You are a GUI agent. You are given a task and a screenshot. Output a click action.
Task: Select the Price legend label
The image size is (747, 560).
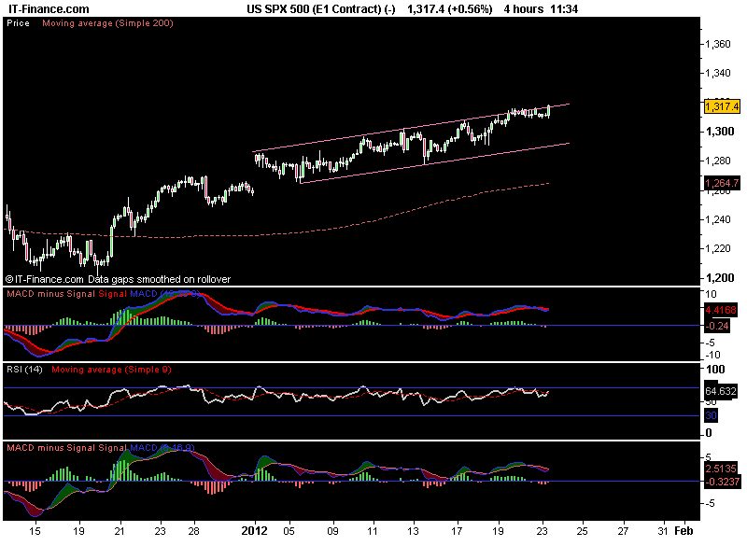18,22
